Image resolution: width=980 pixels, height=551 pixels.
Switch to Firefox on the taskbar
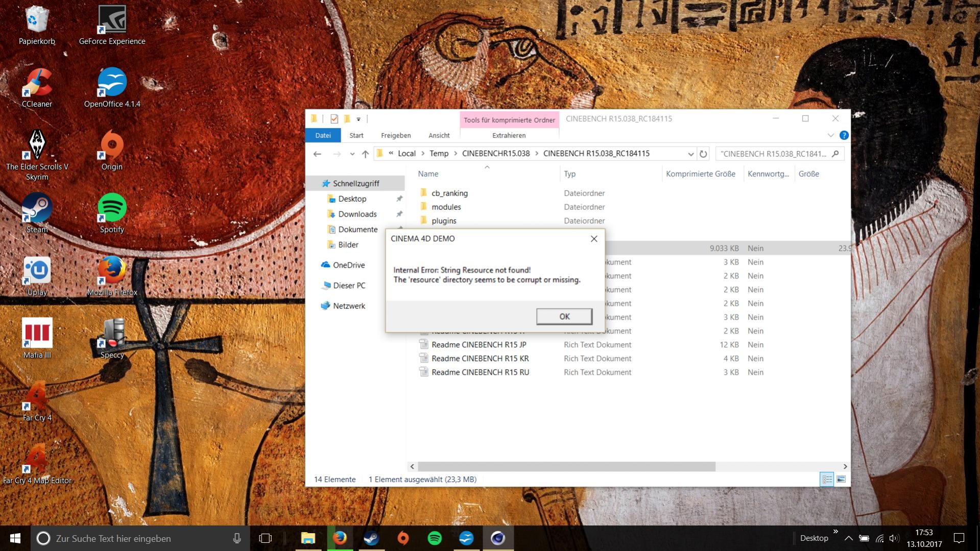point(340,538)
